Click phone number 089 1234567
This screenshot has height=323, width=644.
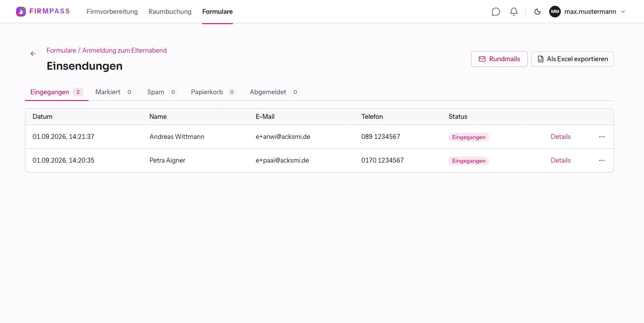point(381,137)
